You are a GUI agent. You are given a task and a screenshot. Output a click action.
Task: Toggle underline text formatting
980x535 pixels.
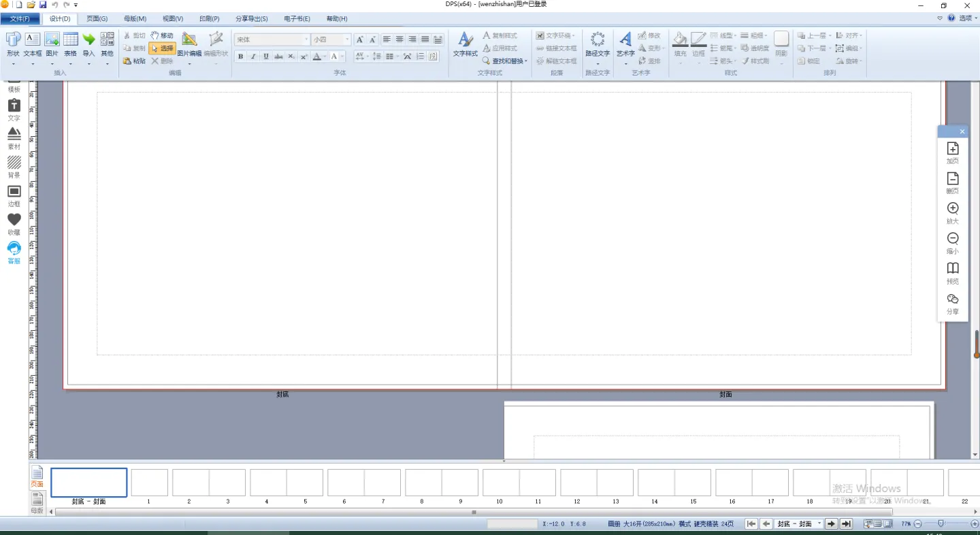[266, 56]
